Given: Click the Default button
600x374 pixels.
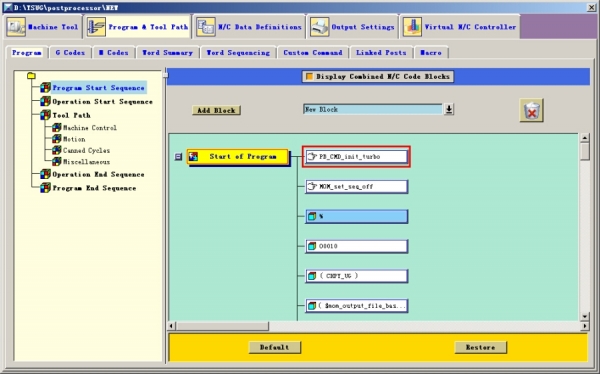Looking at the screenshot, I should (x=274, y=347).
